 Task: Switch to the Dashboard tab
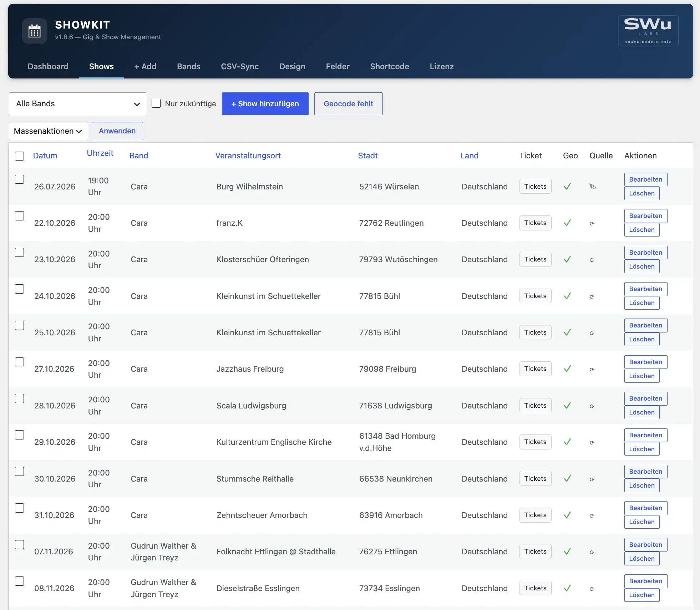(48, 66)
